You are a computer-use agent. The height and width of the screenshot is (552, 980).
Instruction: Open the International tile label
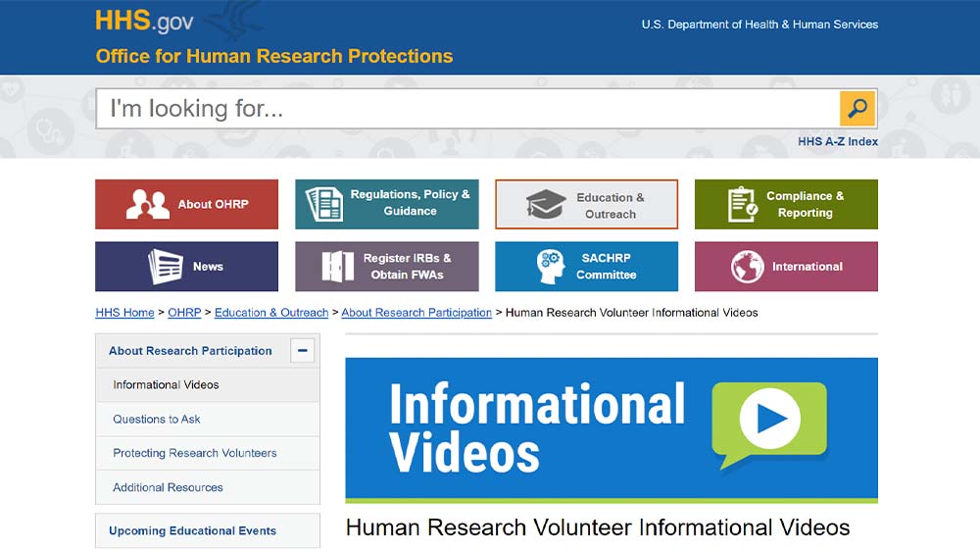click(807, 267)
